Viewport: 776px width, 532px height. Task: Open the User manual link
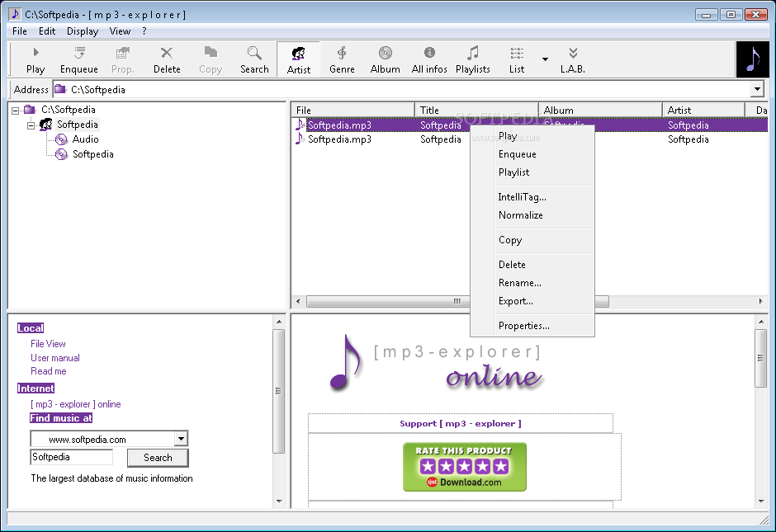[55, 357]
